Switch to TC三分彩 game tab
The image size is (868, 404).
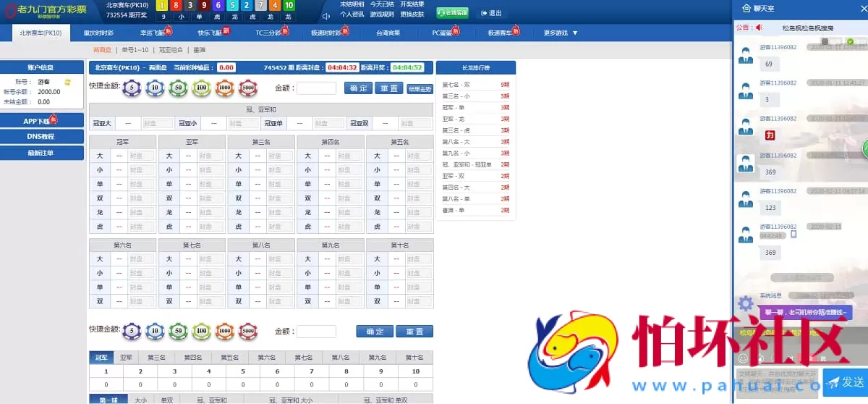point(268,33)
